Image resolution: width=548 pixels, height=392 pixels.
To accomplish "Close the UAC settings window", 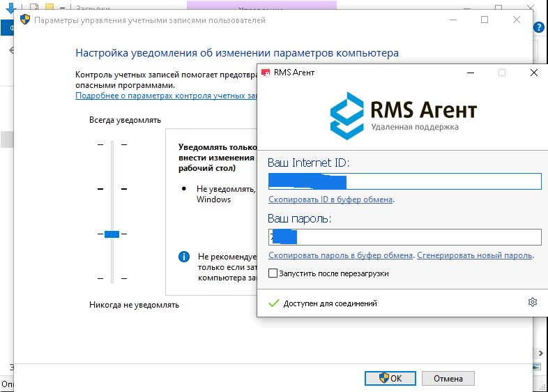I will click(517, 20).
